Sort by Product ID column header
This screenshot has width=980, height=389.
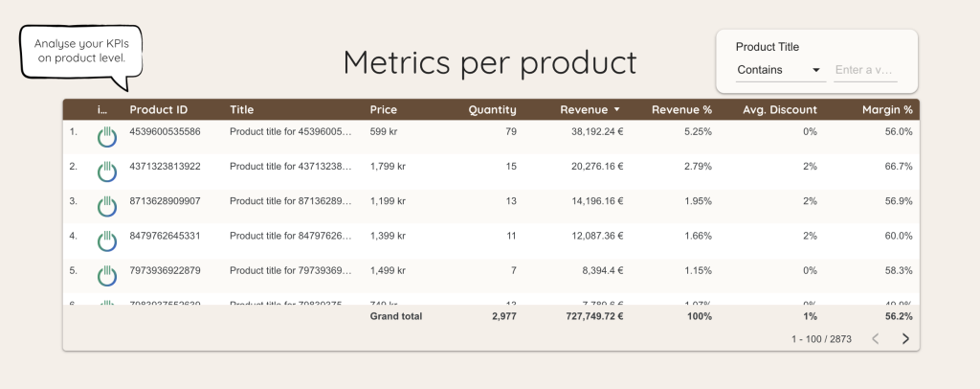click(158, 110)
